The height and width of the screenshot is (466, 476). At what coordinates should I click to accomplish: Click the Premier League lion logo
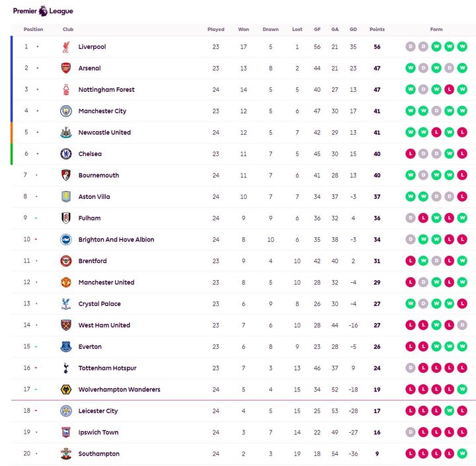[43, 10]
